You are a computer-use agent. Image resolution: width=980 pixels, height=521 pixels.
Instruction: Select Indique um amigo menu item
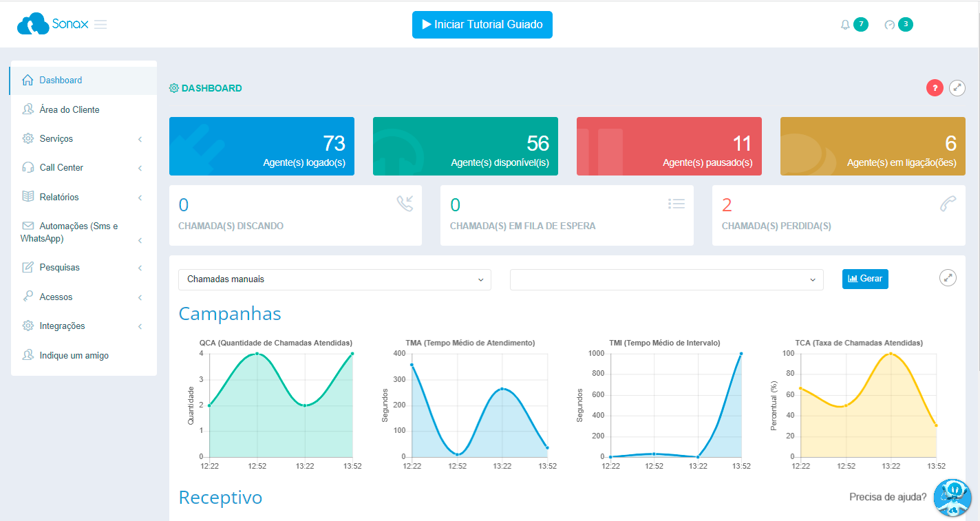coord(74,356)
